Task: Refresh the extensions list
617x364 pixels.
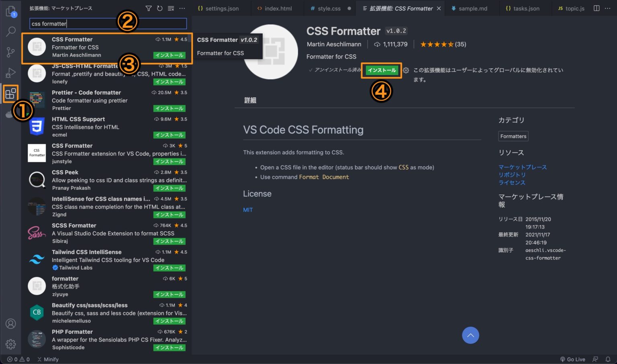Action: [x=159, y=8]
